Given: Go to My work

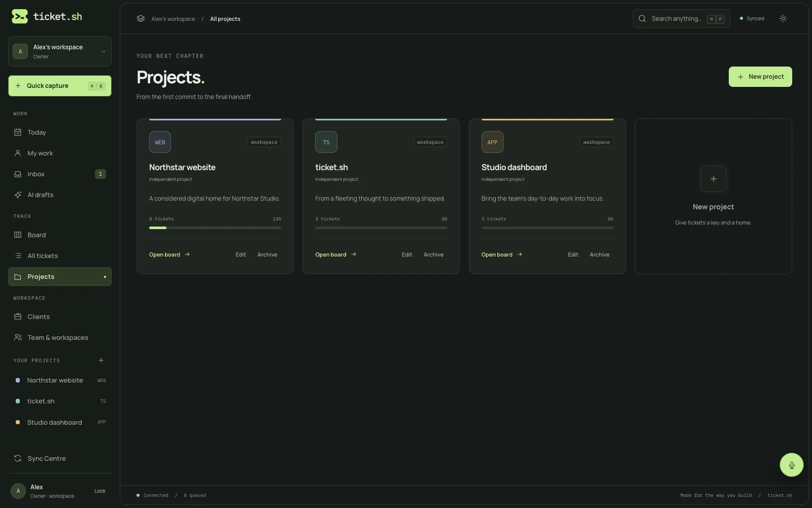Looking at the screenshot, I should point(60,153).
